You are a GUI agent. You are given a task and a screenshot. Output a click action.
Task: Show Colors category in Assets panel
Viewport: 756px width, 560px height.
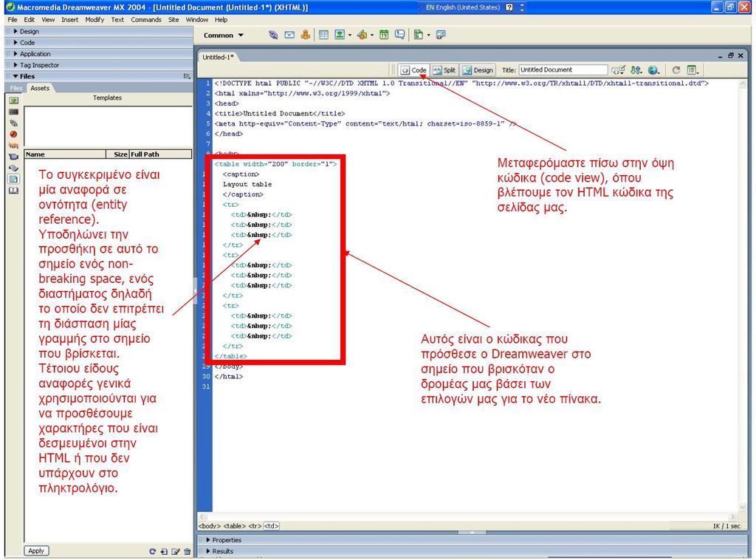[13, 112]
